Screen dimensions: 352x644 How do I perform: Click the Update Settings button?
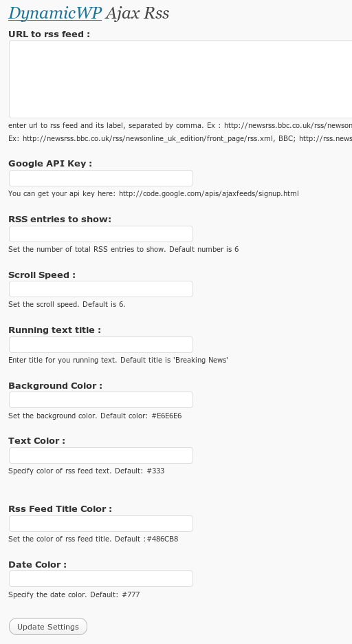[x=48, y=627]
